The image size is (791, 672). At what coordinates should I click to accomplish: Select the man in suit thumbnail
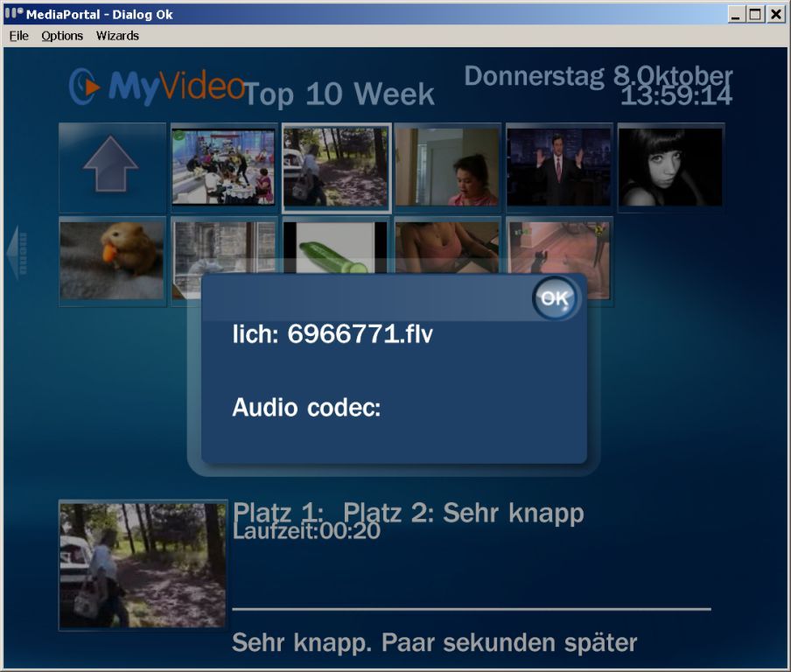pos(559,166)
